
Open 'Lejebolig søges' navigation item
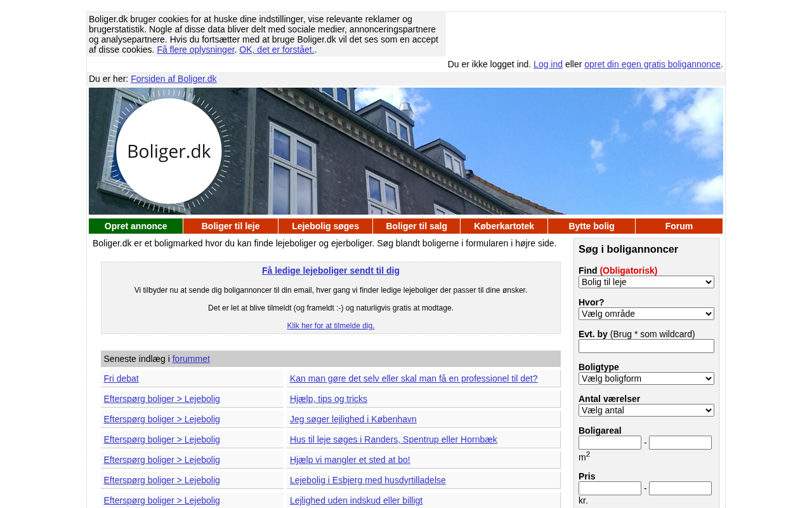pyautogui.click(x=325, y=226)
